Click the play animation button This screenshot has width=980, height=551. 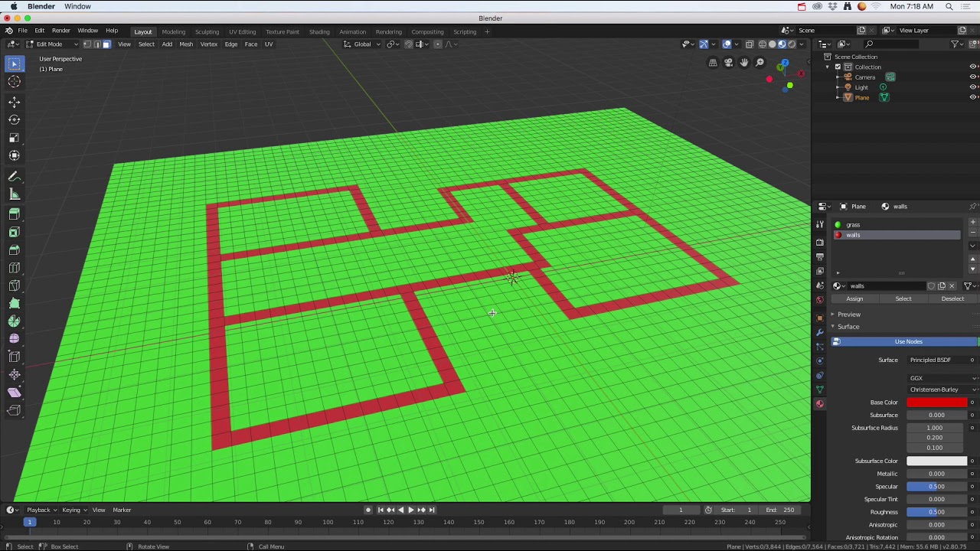click(x=410, y=510)
